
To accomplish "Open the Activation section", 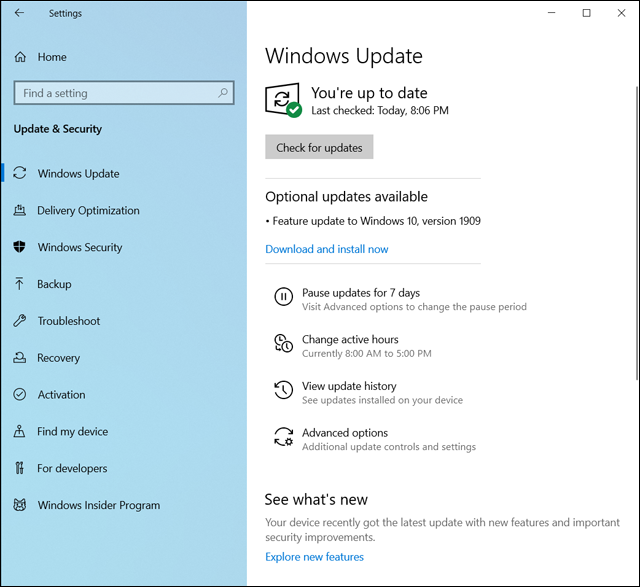I will click(62, 395).
